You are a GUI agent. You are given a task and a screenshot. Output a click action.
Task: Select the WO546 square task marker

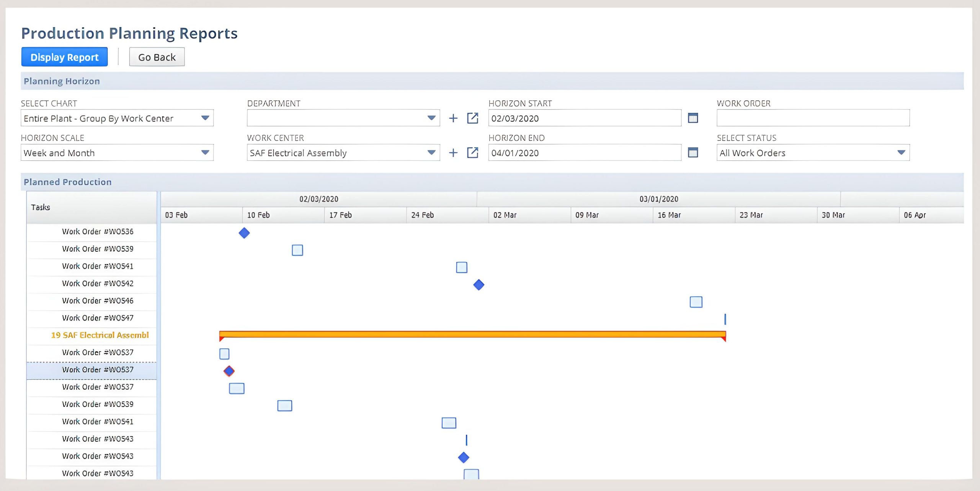(696, 302)
